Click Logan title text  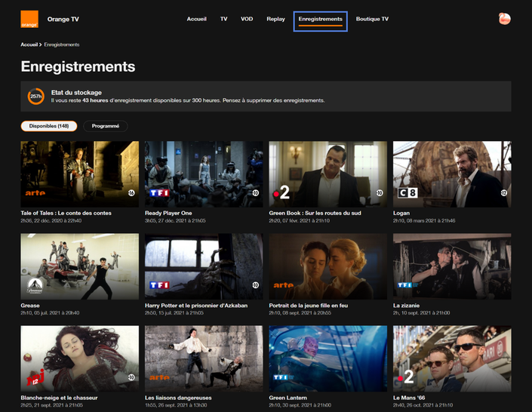tap(401, 213)
